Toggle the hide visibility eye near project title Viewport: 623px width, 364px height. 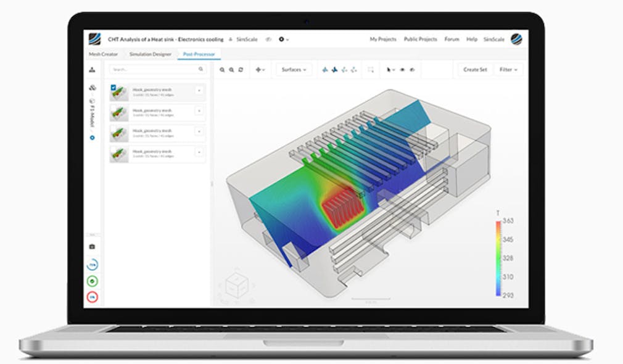[x=268, y=39]
